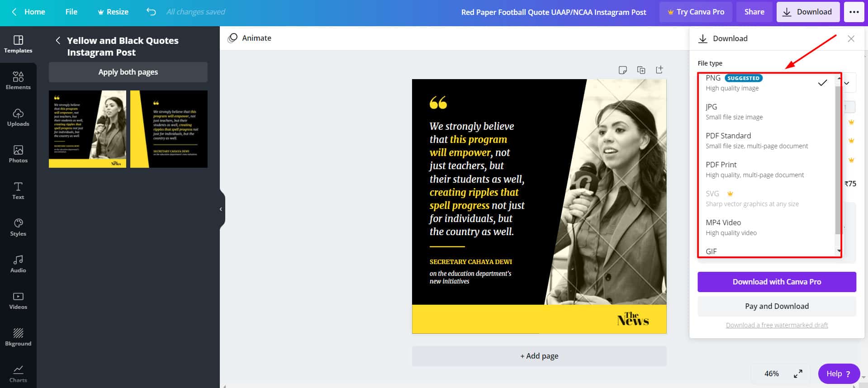This screenshot has height=388, width=868.
Task: Open the Resize menu
Action: click(x=113, y=12)
